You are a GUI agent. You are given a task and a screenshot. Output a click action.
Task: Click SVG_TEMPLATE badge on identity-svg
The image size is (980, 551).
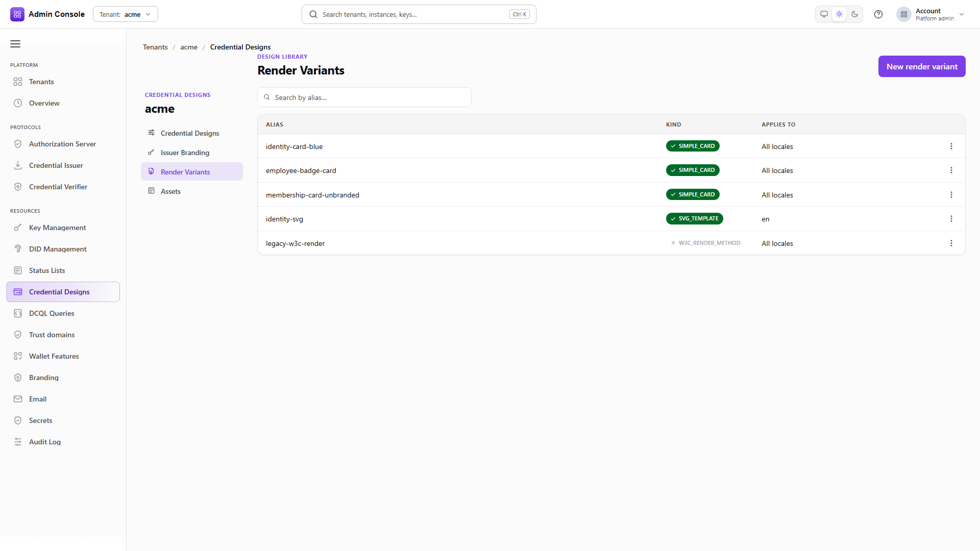pos(694,218)
